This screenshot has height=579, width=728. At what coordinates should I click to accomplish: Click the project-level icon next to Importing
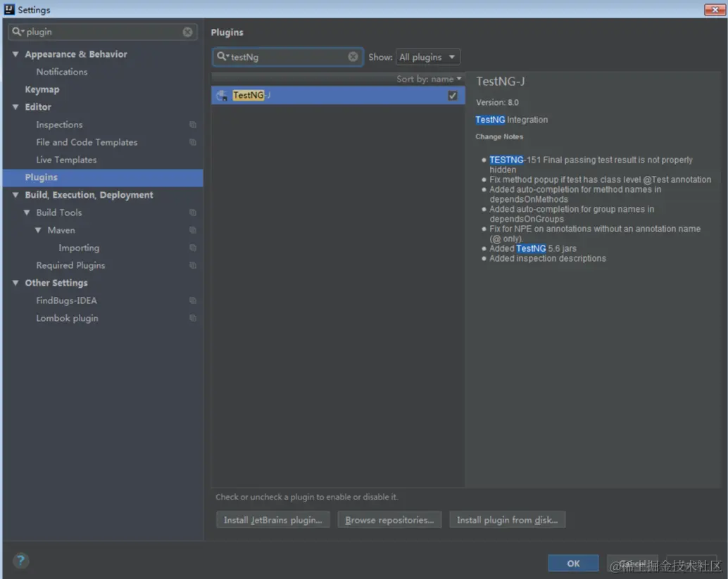(193, 248)
